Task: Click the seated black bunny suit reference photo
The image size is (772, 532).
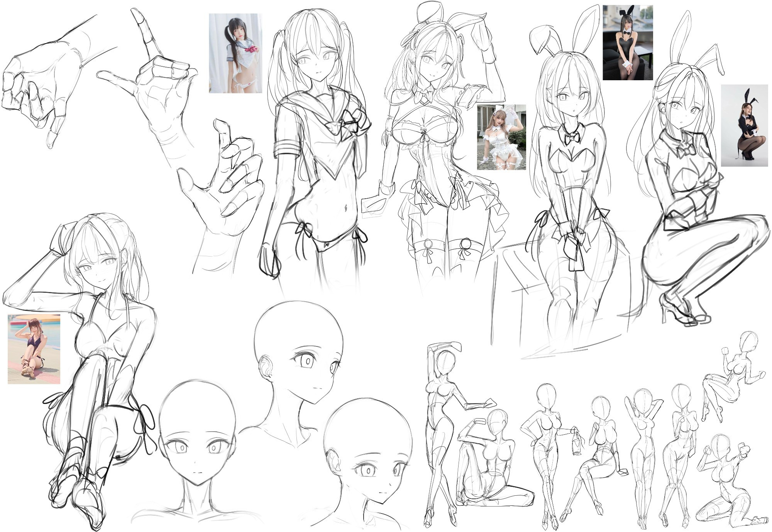Action: coord(628,42)
